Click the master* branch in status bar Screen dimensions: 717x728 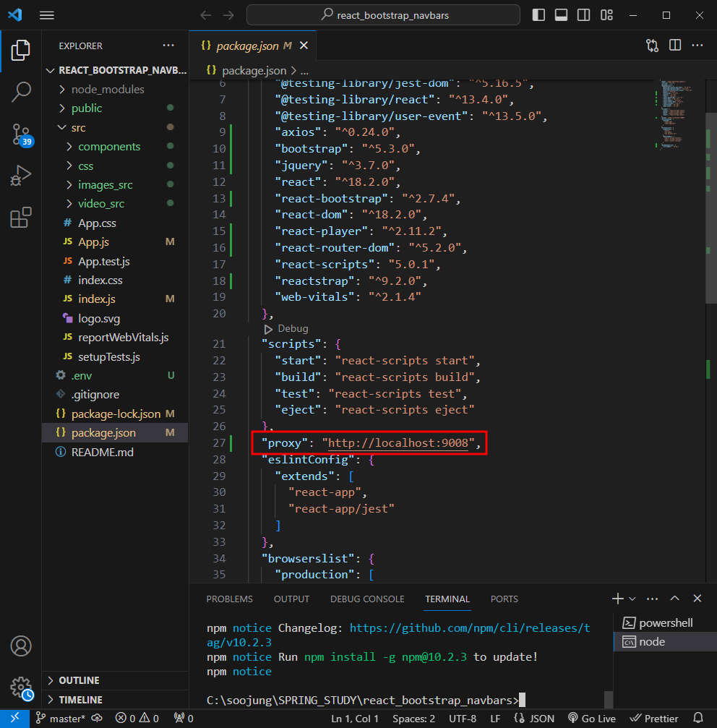pos(61,719)
